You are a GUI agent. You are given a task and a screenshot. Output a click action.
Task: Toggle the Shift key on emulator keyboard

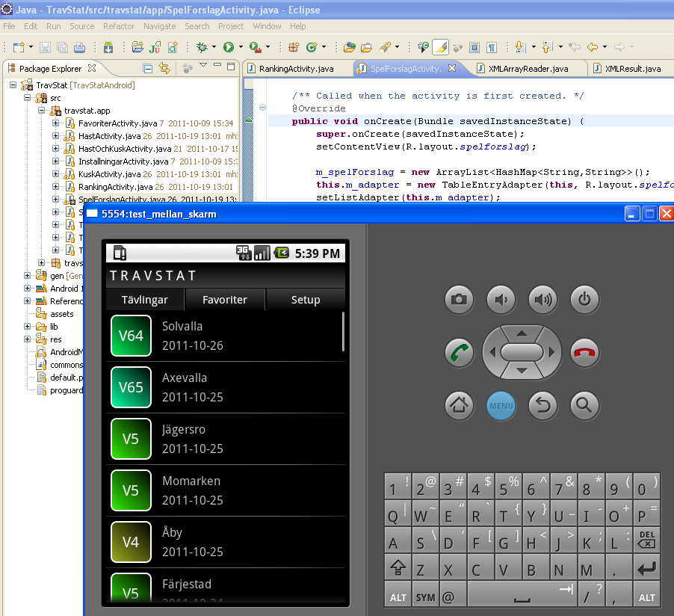(398, 568)
